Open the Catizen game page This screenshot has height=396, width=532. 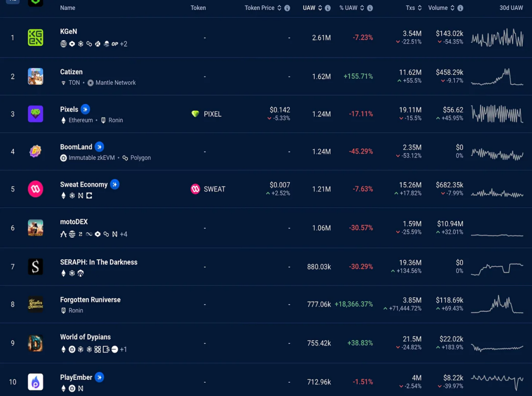(x=71, y=72)
